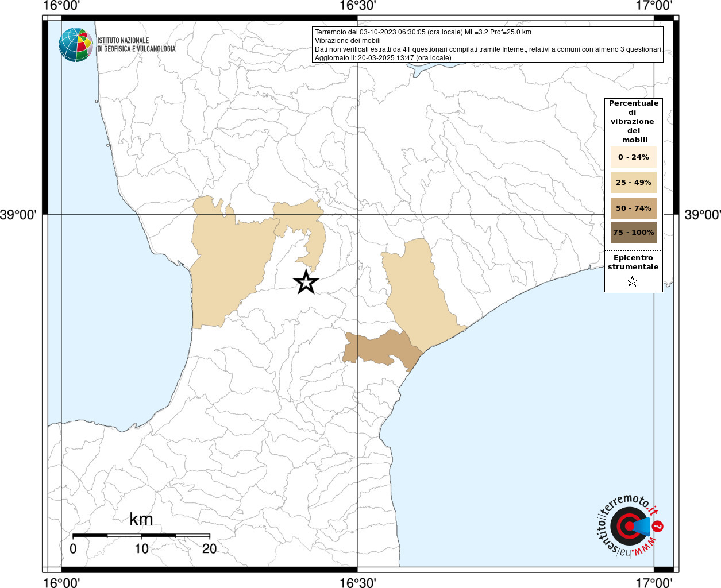Click the km scale bar
Viewport: 721px width, 588px height.
coord(141,535)
